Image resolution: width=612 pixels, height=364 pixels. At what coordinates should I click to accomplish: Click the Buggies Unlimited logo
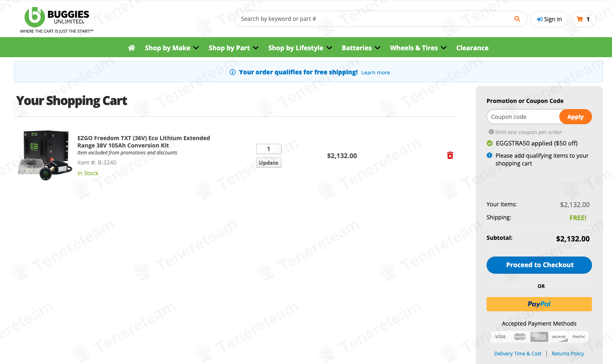tap(57, 20)
